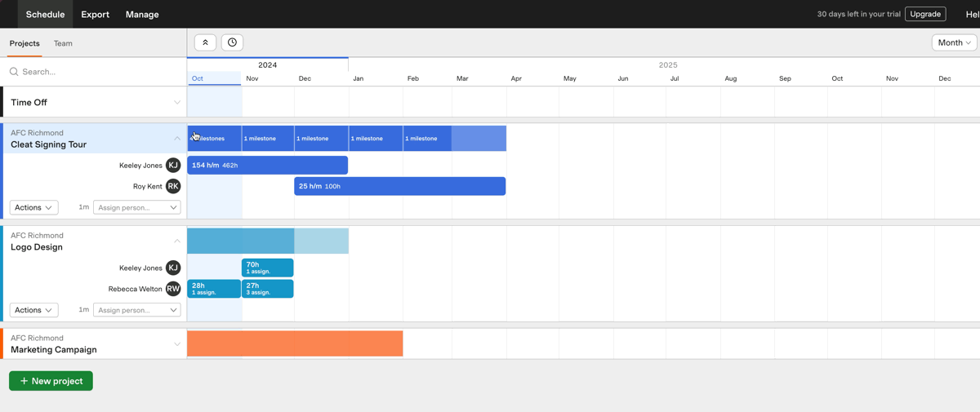Image resolution: width=980 pixels, height=412 pixels.
Task: Open Assign person dropdown for Cleat Signing Tour
Action: point(137,207)
